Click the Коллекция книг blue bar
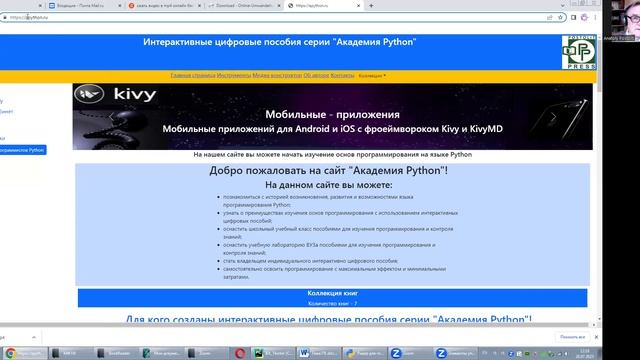The height and width of the screenshot is (360, 640). [x=332, y=298]
